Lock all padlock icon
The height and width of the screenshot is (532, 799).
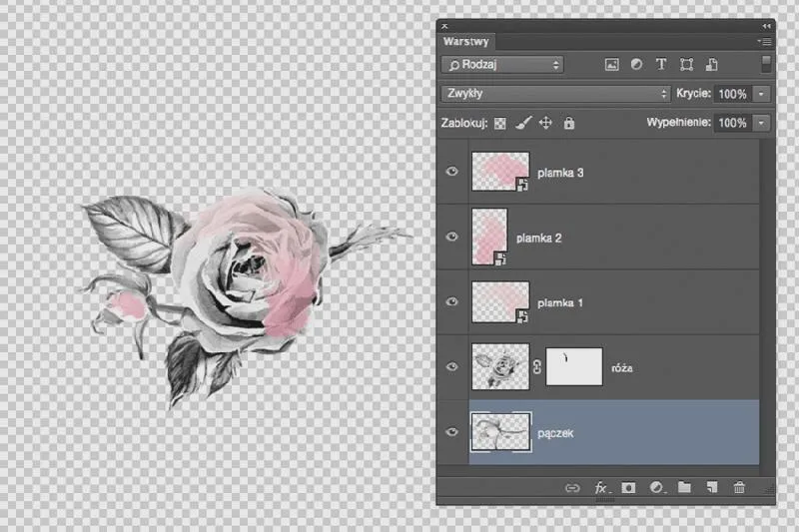point(569,123)
